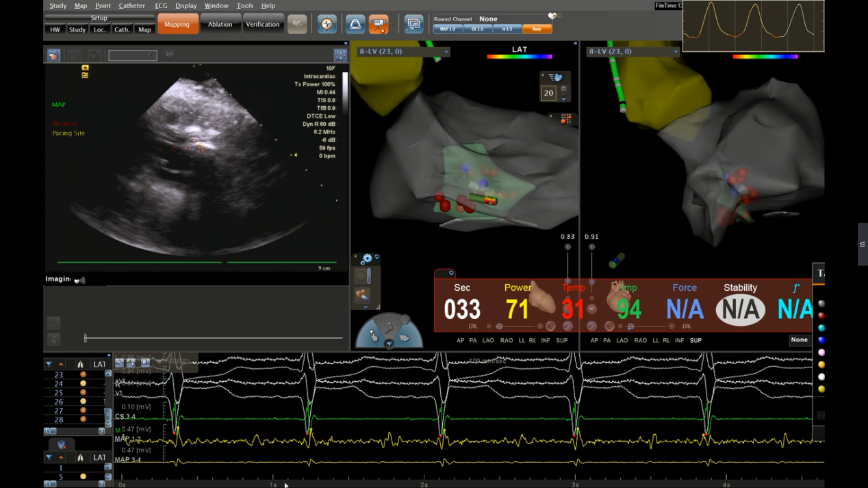Click the ultrasound fan icon above image

(53, 55)
